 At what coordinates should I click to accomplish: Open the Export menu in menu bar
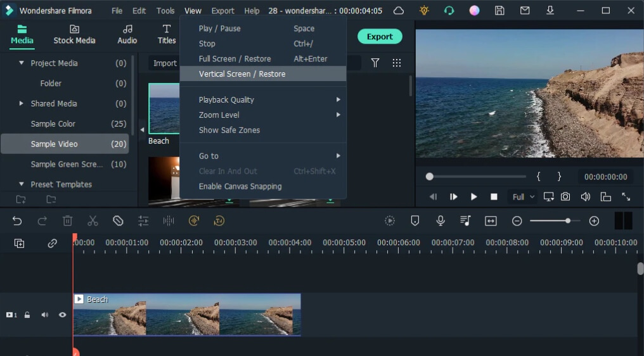222,11
